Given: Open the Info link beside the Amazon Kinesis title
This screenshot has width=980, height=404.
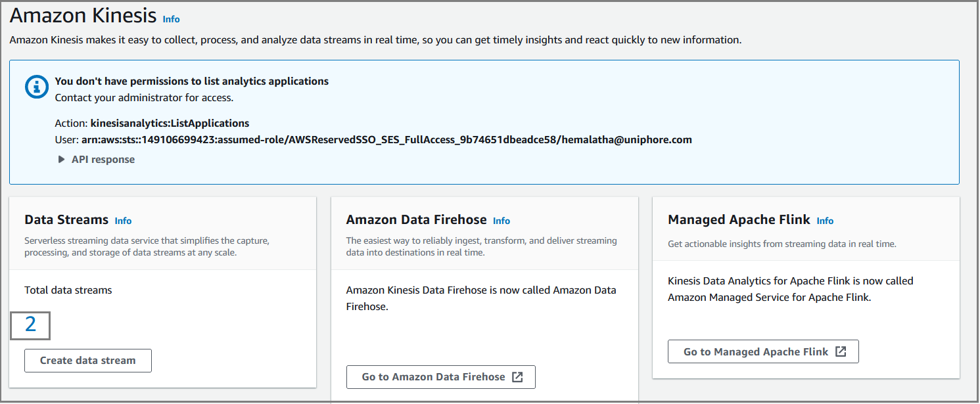Looking at the screenshot, I should [171, 19].
